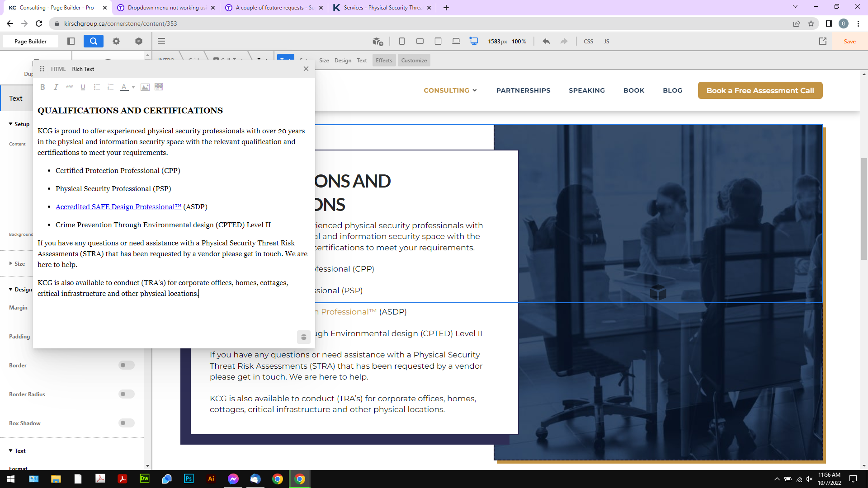Click the undo arrow in top bar
The width and height of the screenshot is (868, 488).
pyautogui.click(x=546, y=41)
